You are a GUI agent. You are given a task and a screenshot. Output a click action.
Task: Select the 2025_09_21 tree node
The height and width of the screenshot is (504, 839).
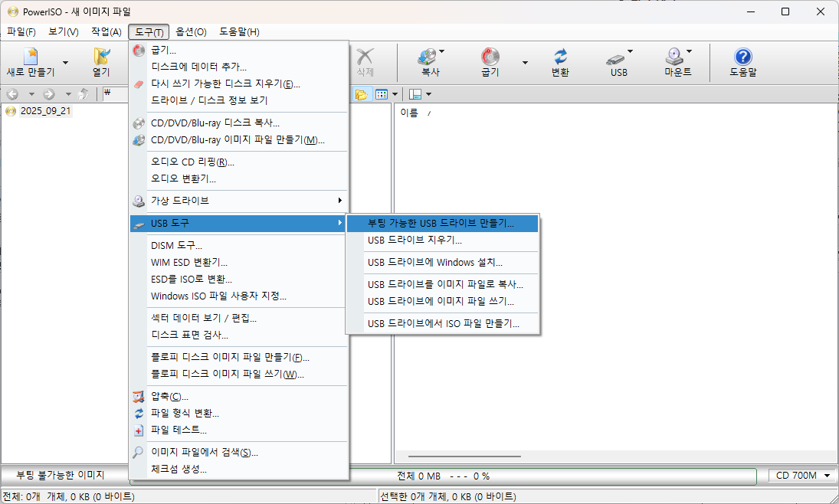click(45, 111)
